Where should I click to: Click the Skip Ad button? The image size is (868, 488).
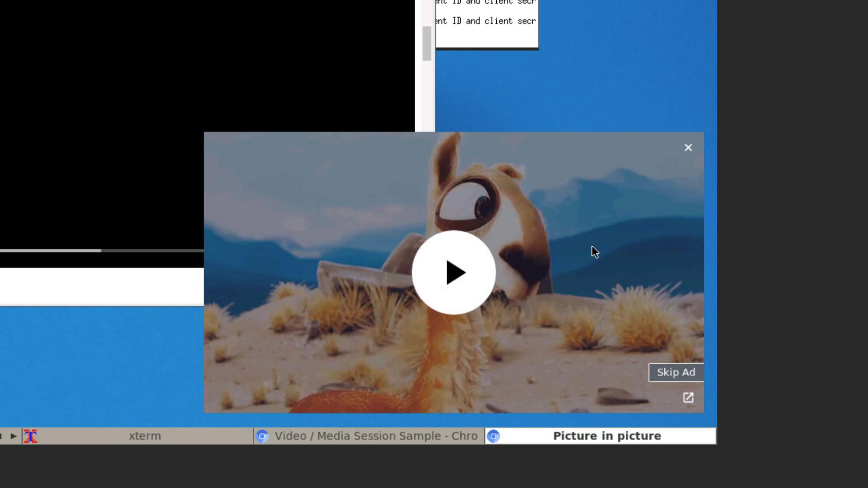pos(676,372)
